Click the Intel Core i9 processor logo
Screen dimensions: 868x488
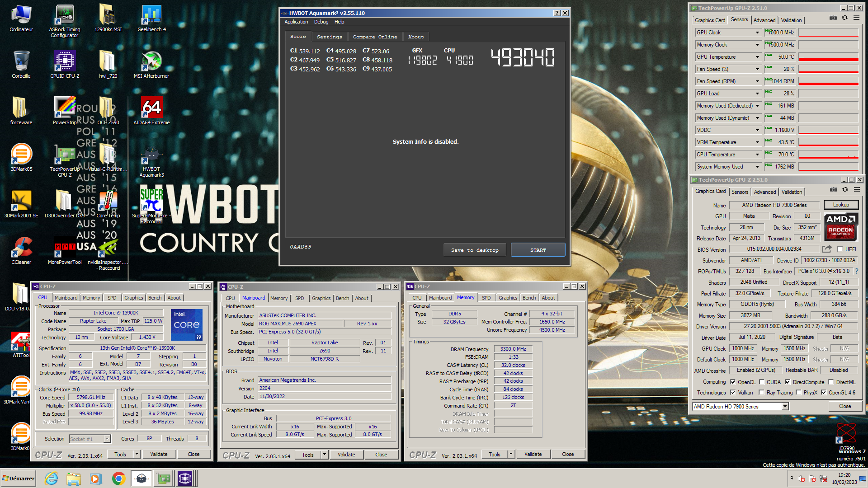point(187,324)
